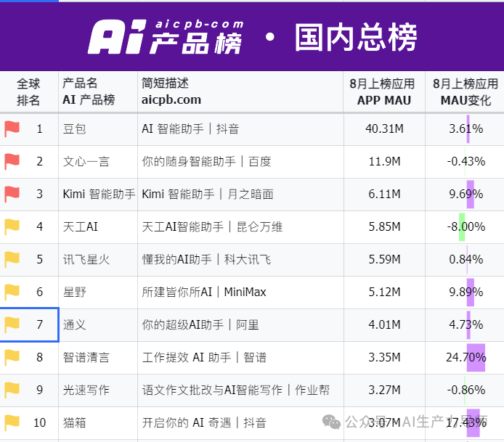
Task: Click the 6.11M MAU cell
Action: pyautogui.click(x=384, y=195)
